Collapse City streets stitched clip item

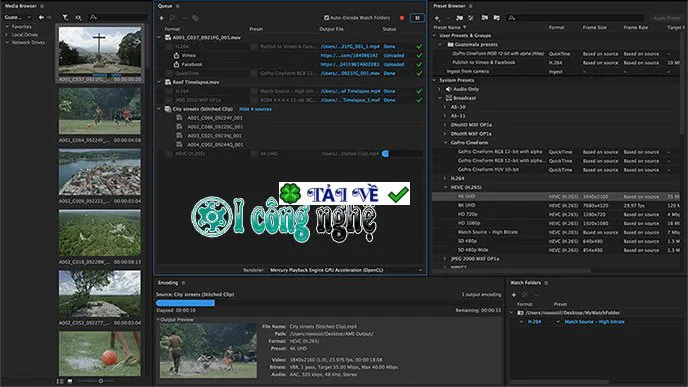coord(159,109)
